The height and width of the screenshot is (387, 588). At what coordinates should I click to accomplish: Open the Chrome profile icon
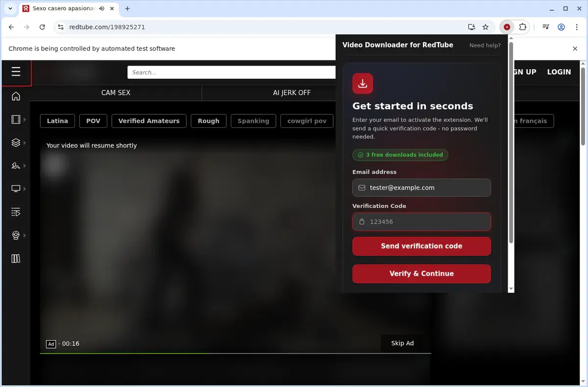point(562,27)
